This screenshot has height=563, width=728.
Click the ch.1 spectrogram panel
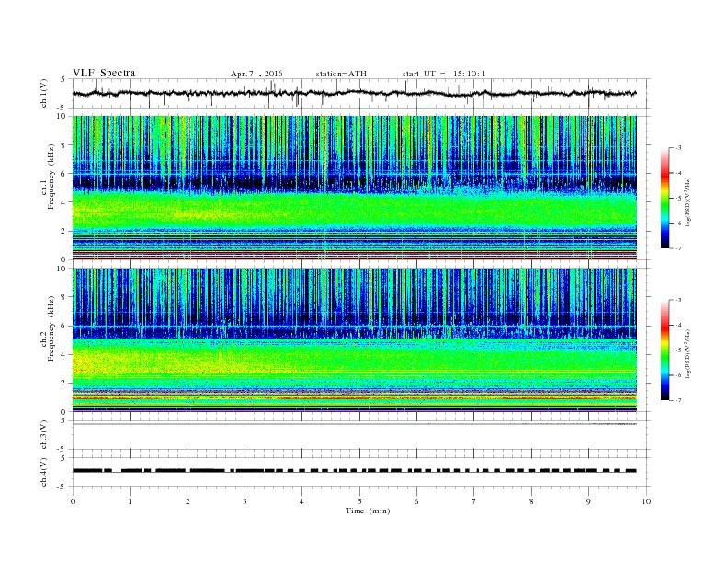point(354,188)
